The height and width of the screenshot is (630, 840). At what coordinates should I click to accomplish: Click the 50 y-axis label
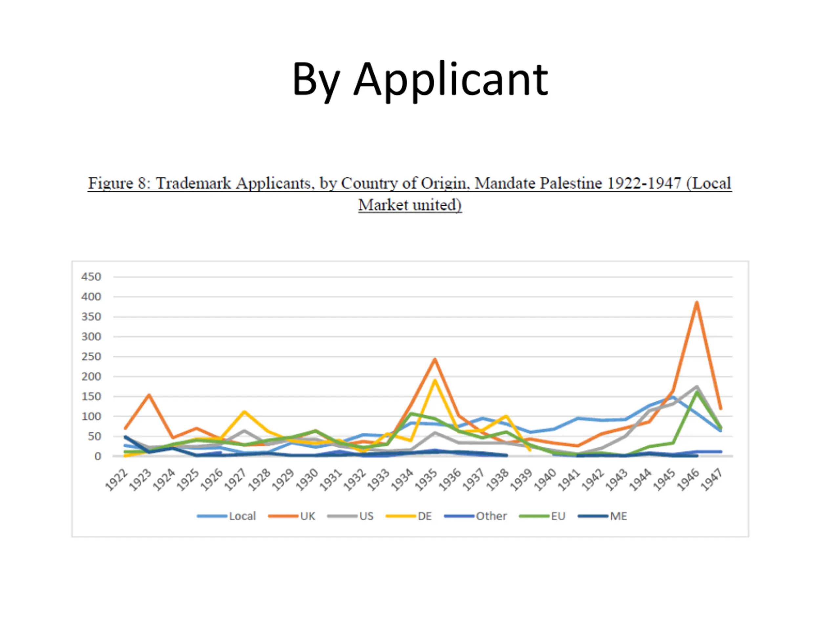(x=94, y=436)
